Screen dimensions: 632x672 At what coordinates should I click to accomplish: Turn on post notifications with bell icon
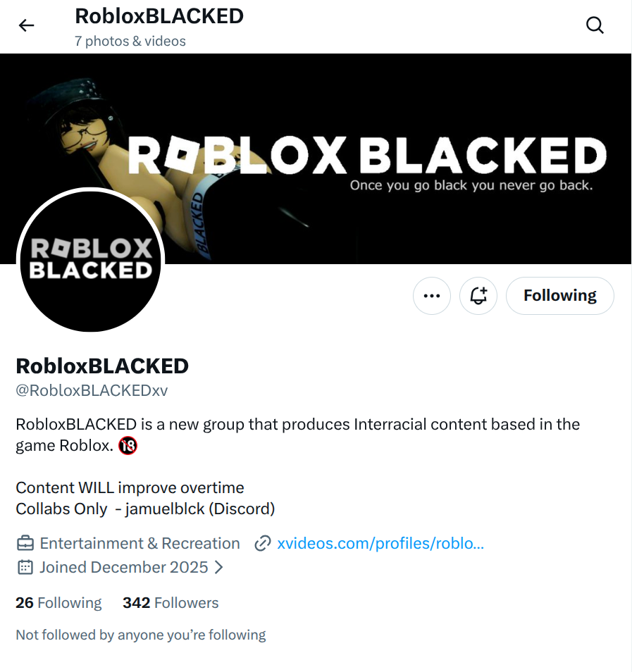coord(478,296)
